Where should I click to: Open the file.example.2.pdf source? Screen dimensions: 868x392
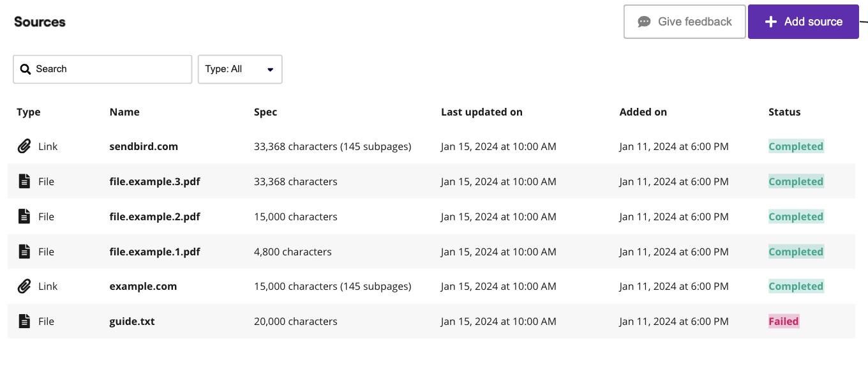155,216
